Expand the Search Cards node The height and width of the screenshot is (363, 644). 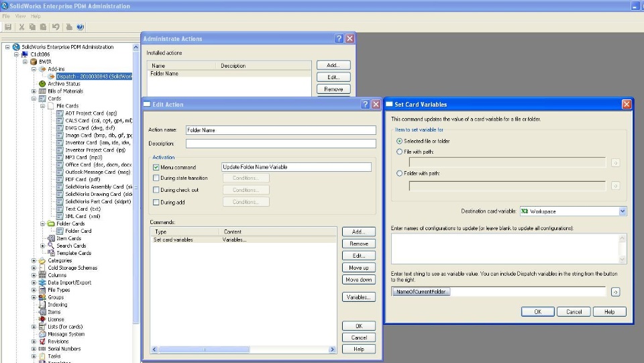[x=42, y=246]
